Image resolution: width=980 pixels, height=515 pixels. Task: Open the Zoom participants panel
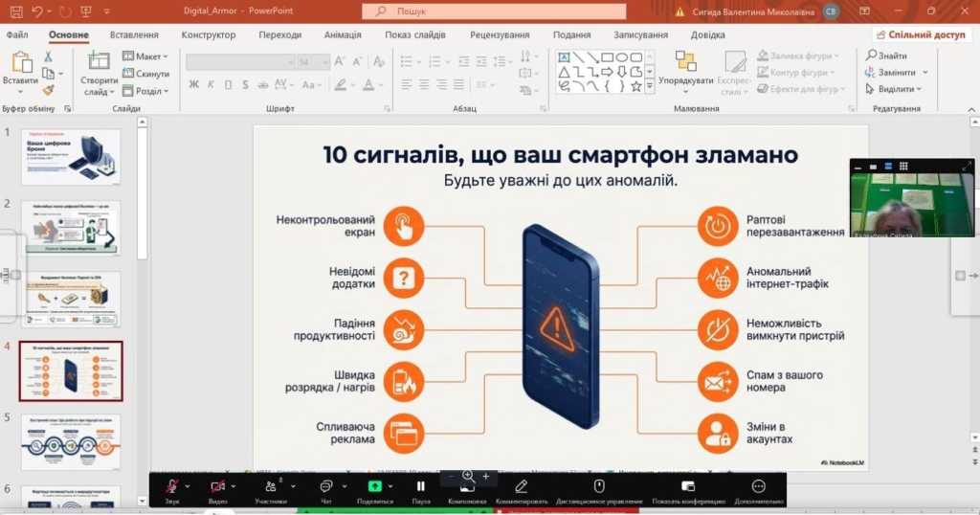click(271, 486)
